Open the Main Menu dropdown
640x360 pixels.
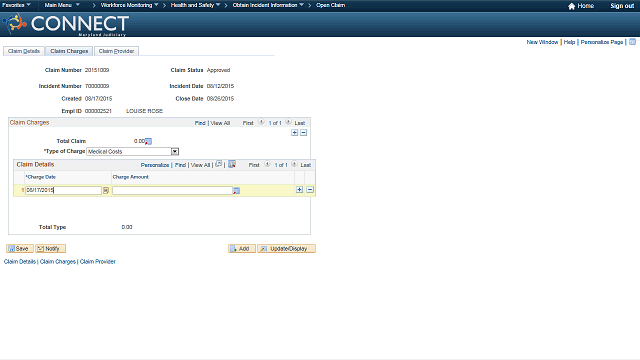click(62, 5)
